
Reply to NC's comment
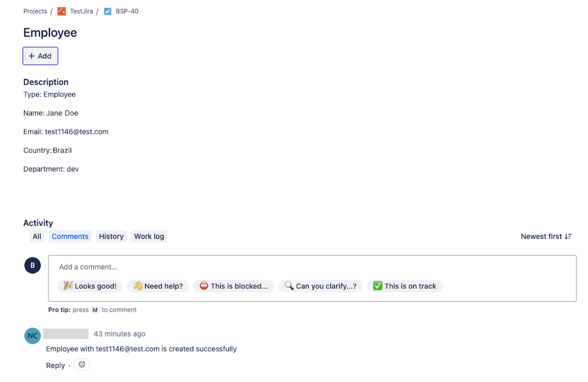[x=55, y=365]
